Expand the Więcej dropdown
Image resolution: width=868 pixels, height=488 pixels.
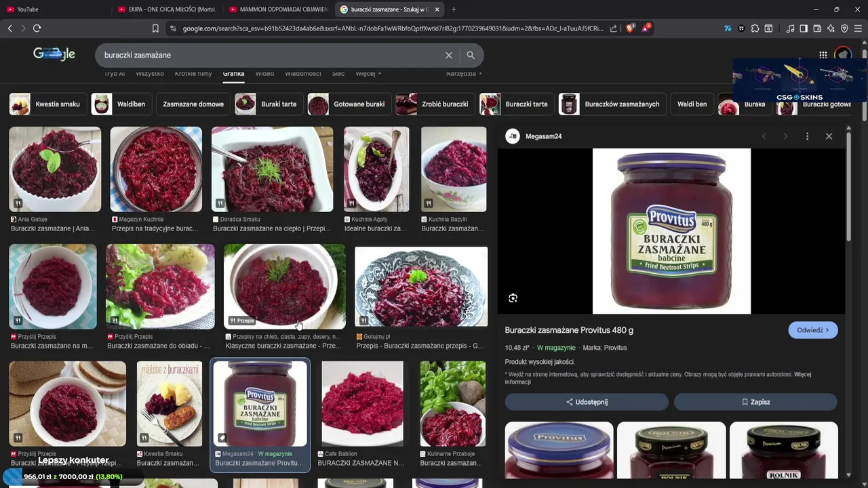pyautogui.click(x=368, y=73)
